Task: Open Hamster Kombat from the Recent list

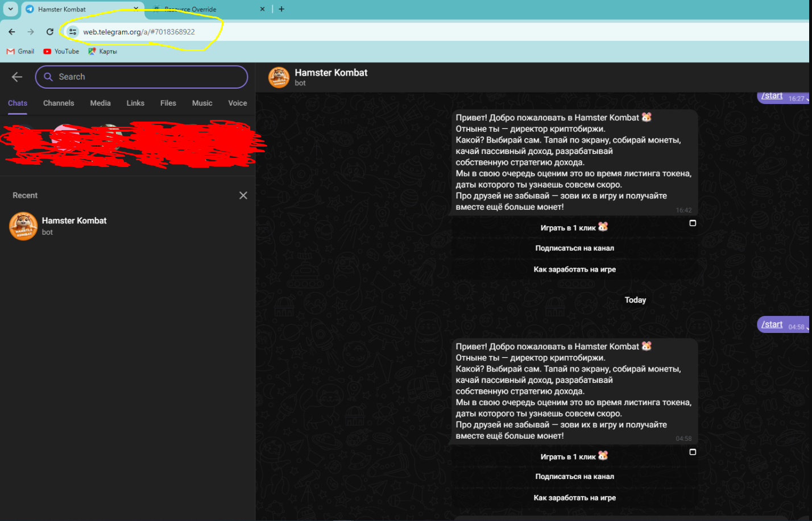Action: [128, 226]
